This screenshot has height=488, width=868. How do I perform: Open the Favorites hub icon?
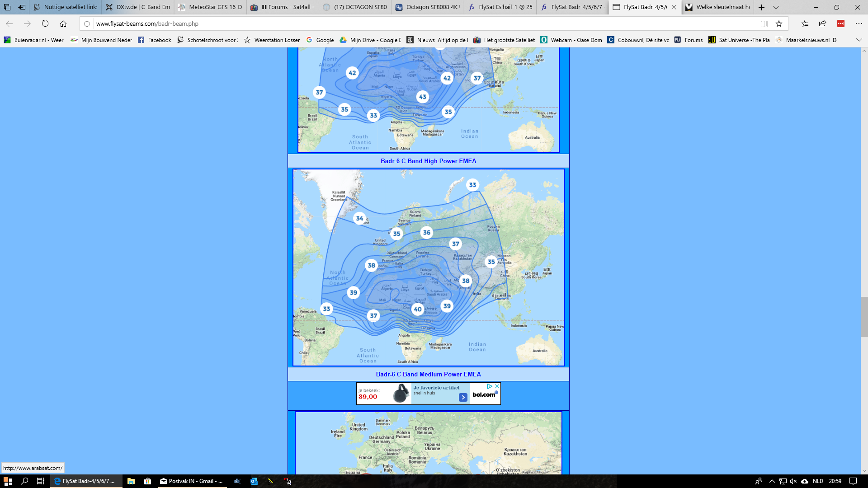805,23
